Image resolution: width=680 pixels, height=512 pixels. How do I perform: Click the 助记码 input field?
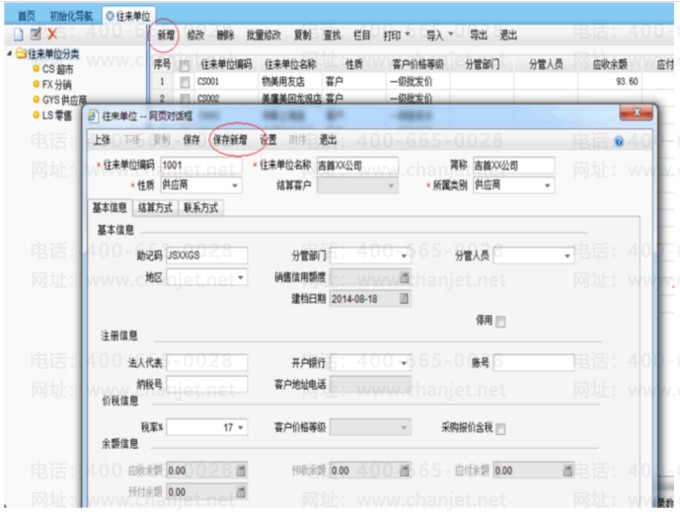point(207,255)
